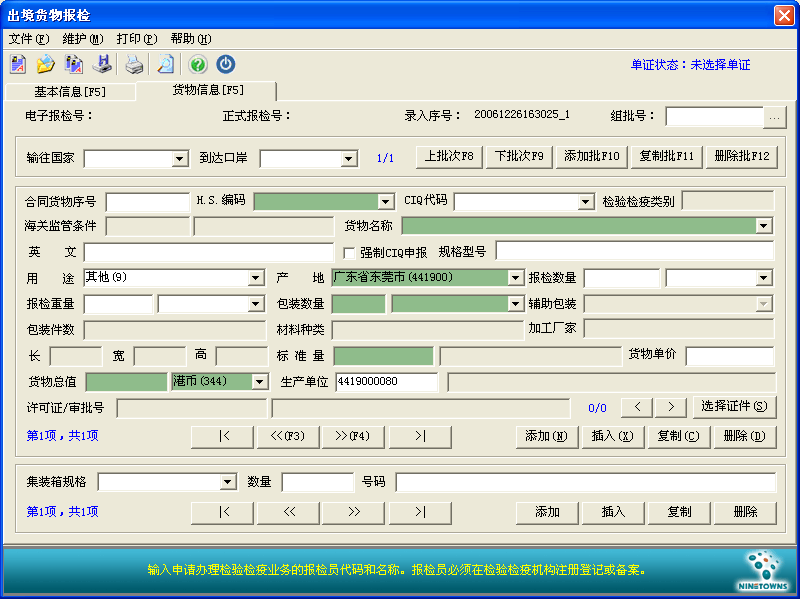800x599 pixels.
Task: Open the 维护 menu
Action: coord(82,39)
